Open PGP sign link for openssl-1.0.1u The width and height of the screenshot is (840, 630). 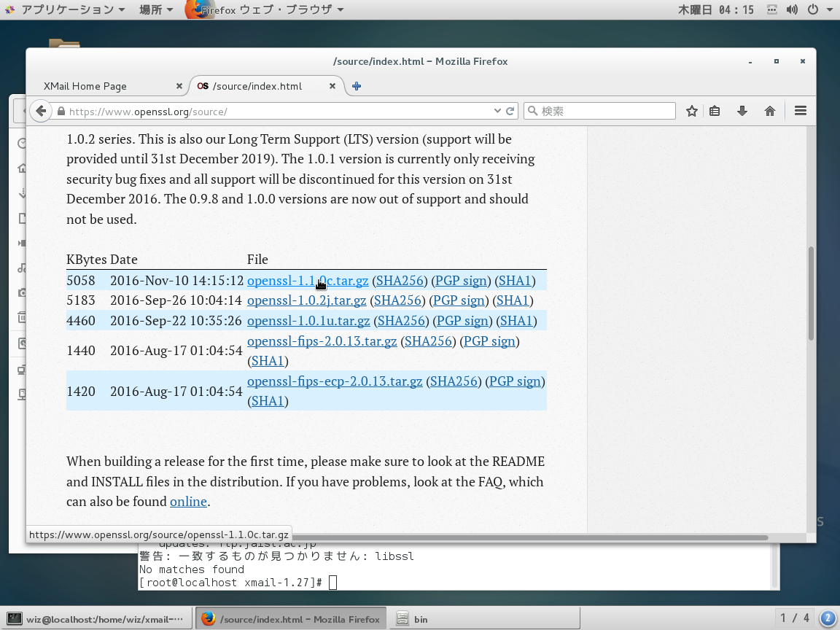pos(462,320)
